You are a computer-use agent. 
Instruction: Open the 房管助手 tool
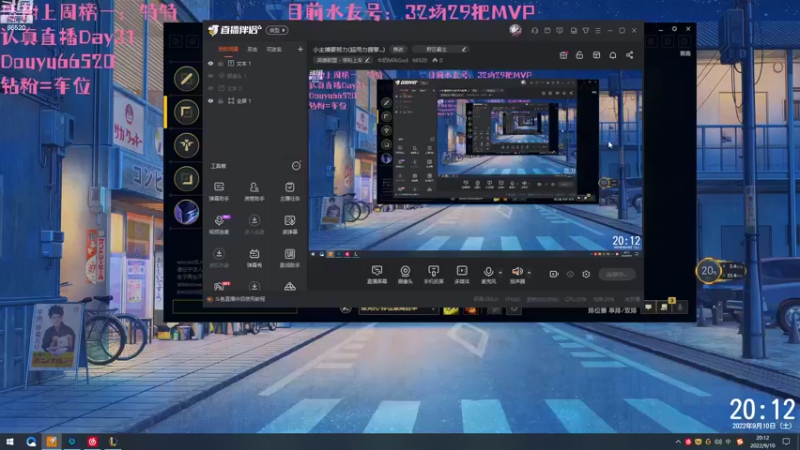tap(254, 191)
